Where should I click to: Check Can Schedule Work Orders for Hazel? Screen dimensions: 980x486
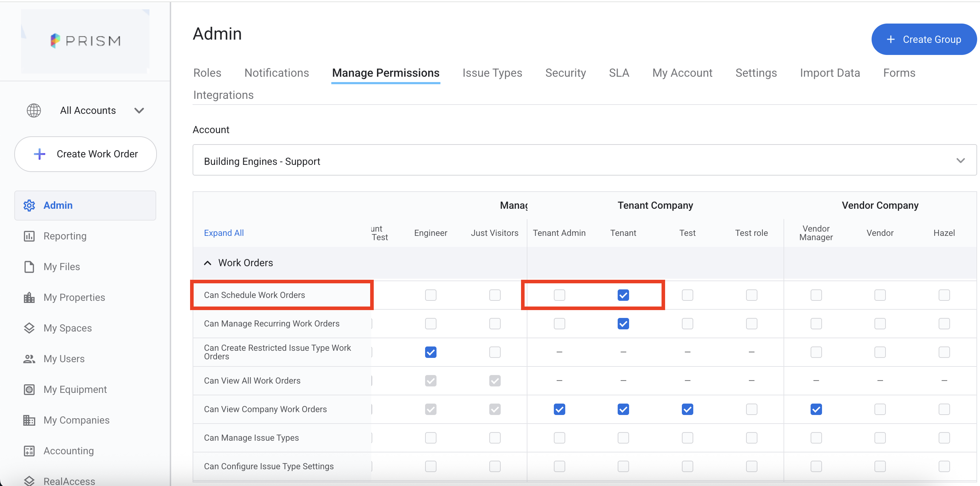944,295
